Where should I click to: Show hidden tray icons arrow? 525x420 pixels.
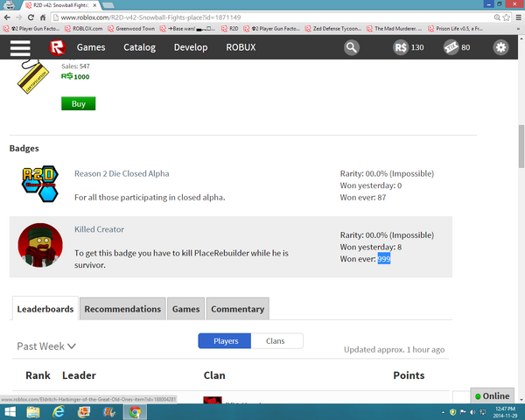(x=444, y=412)
